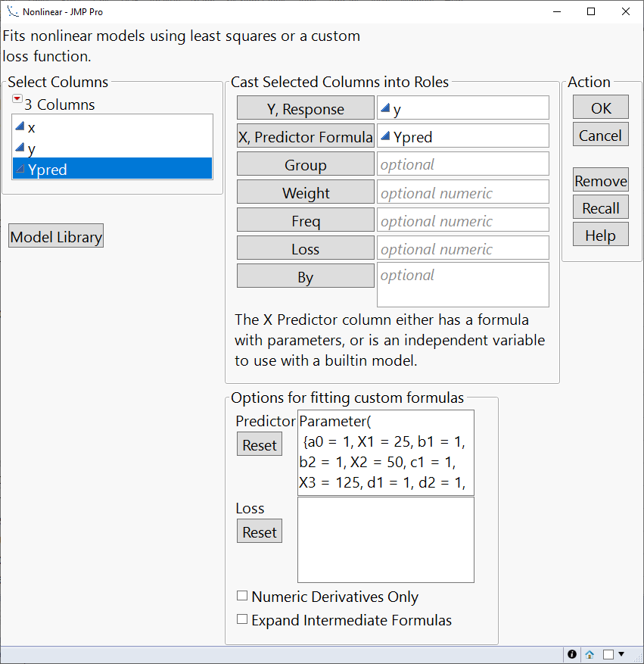The height and width of the screenshot is (664, 644).
Task: Click the continuous data icon beside column x
Action: (20, 127)
